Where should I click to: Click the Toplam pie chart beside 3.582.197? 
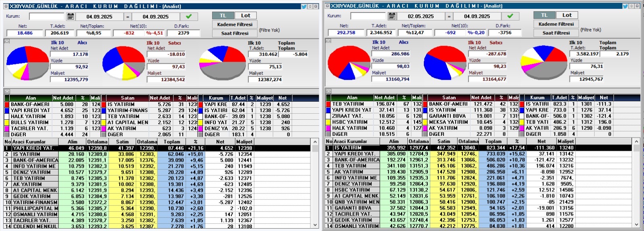point(544,63)
